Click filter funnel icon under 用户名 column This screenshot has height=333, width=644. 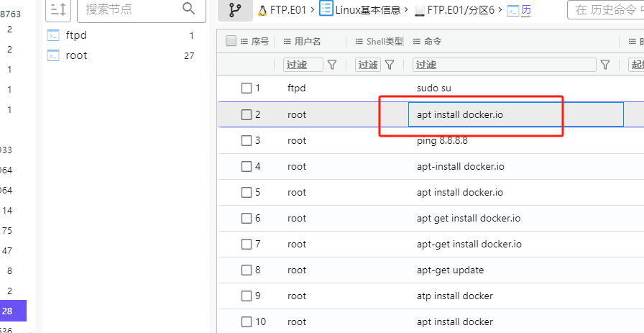point(332,65)
